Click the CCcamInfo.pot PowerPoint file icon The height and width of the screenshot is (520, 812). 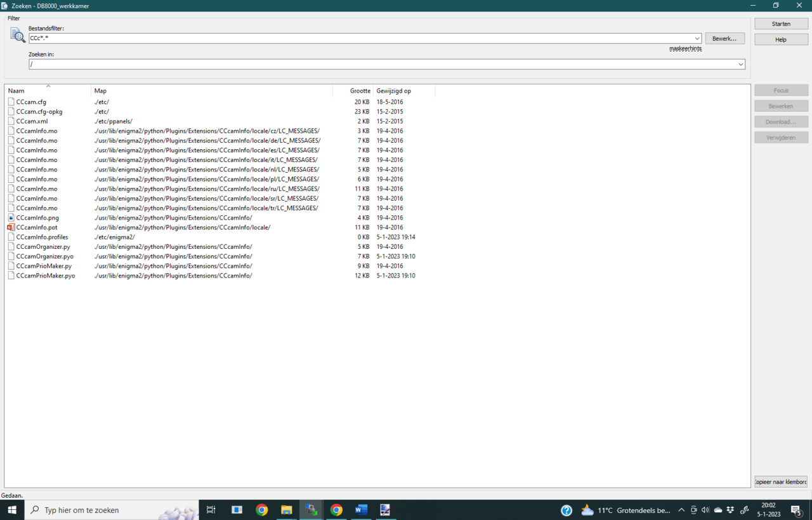(x=11, y=227)
